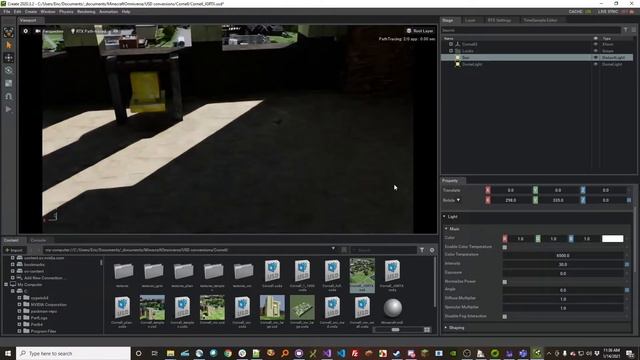Toggle visibility eye of the Sun light
Viewport: 640px width, 360px height.
[596, 58]
